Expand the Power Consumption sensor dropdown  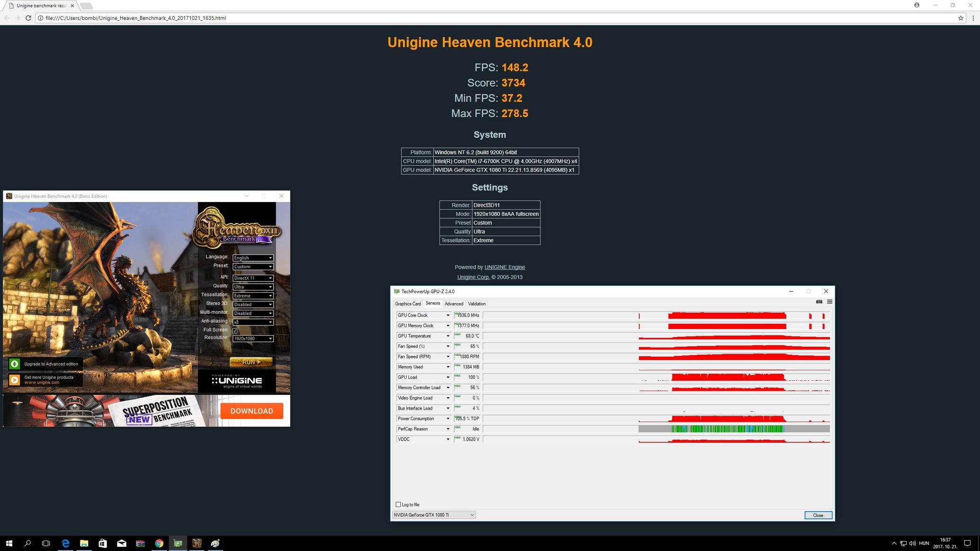448,419
